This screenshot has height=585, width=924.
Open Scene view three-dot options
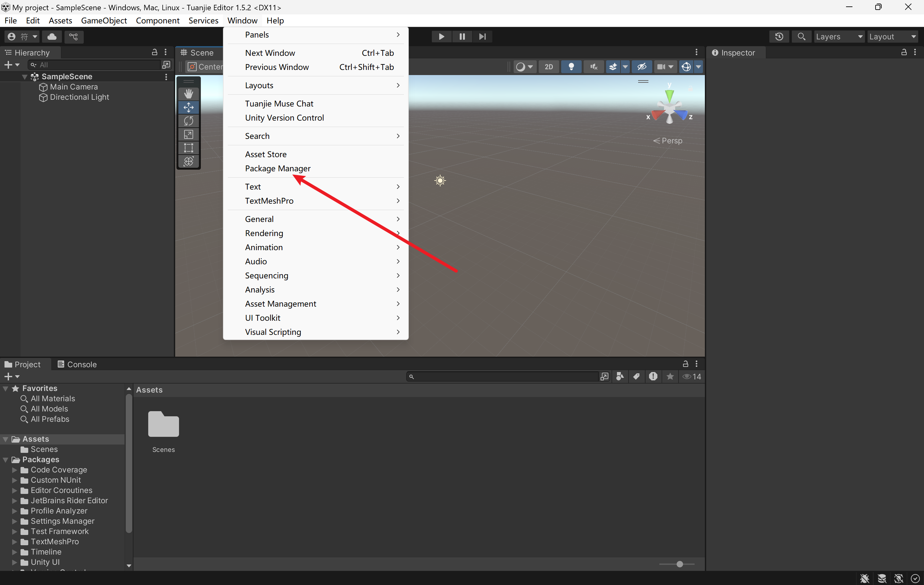696,52
